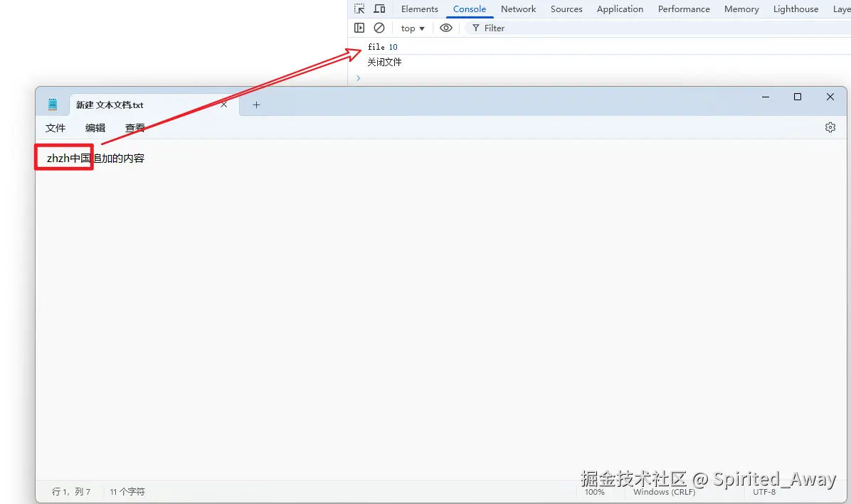Open Windows (CRLF) line ending selector
This screenshot has height=504, width=851.
tap(664, 492)
